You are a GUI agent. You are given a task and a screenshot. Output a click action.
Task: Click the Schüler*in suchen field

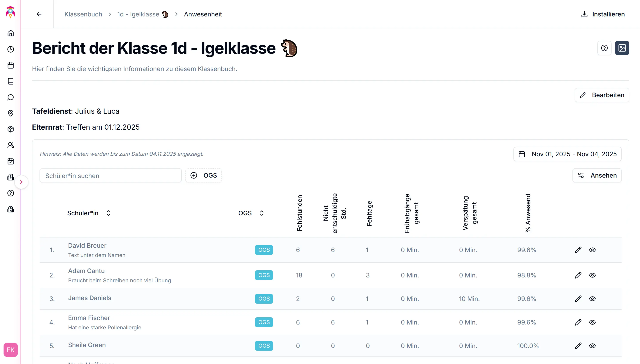110,176
